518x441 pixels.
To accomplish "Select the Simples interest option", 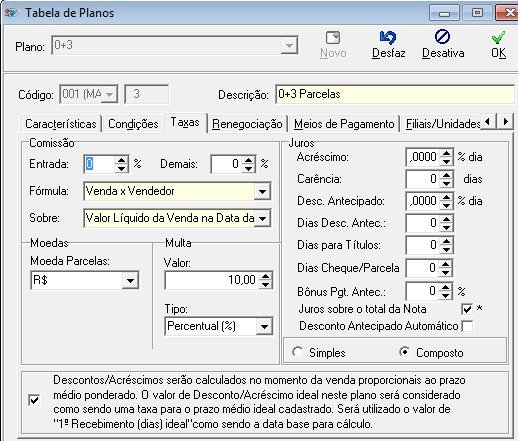I will click(297, 352).
